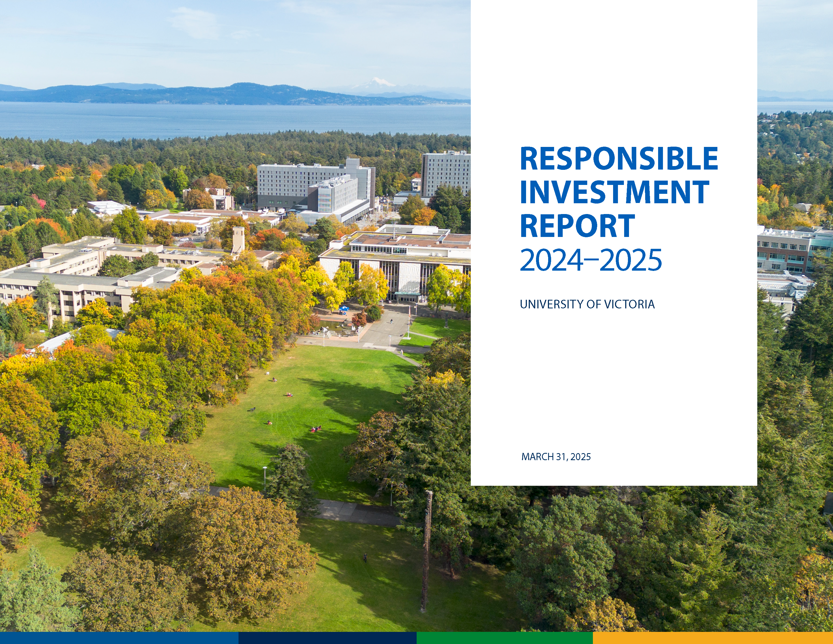This screenshot has width=833, height=644.
Task: Click the dark navy footer color bar
Action: tap(327, 638)
